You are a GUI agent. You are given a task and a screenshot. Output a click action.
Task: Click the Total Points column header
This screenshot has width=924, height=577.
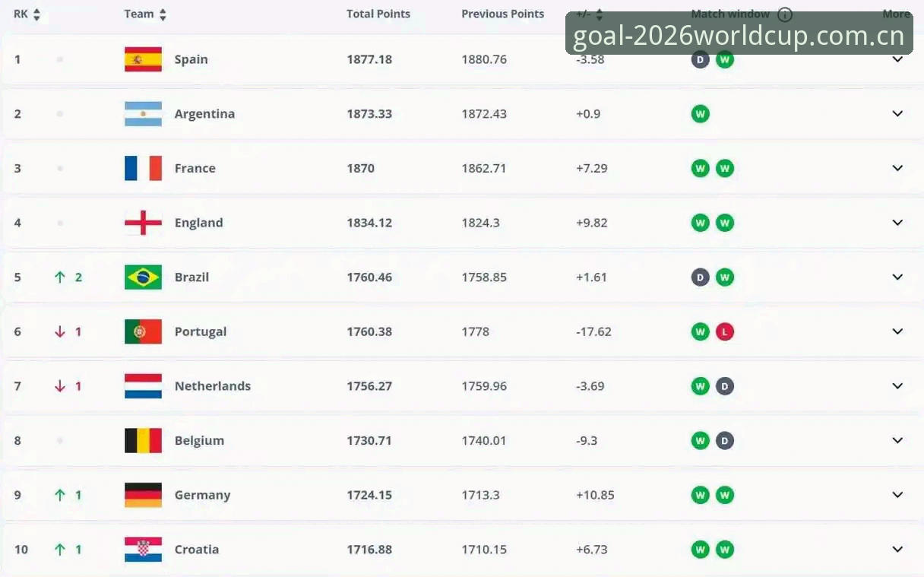tap(378, 14)
